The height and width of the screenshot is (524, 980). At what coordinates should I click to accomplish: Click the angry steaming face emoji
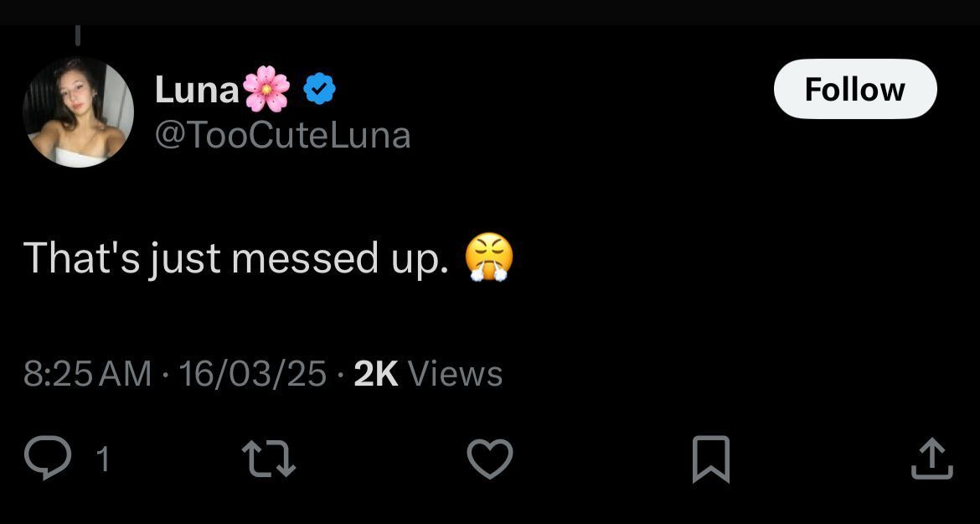coord(488,258)
